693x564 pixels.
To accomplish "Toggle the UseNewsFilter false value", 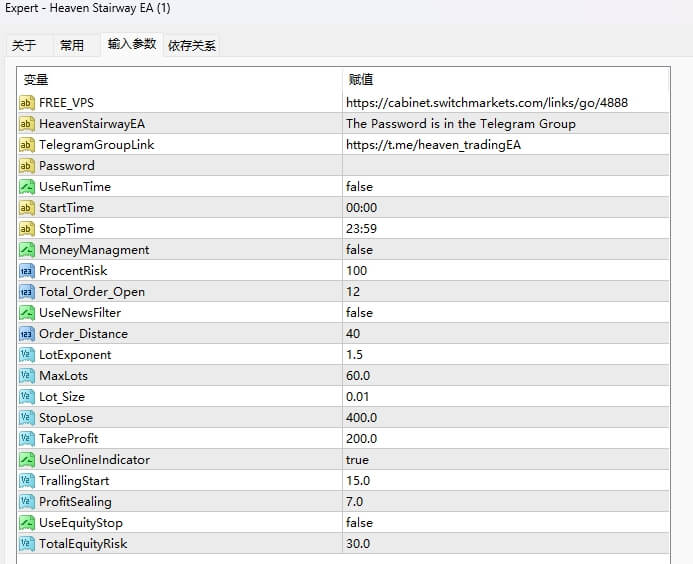I will coord(359,313).
